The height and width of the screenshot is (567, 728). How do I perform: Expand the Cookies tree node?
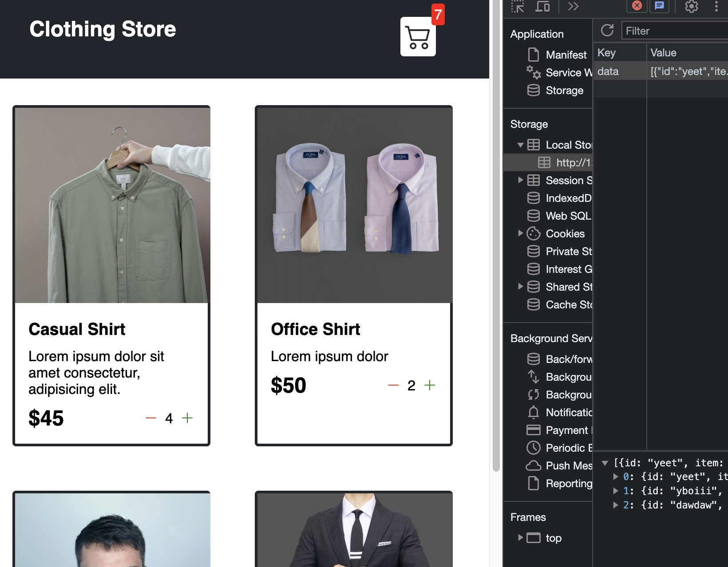pyautogui.click(x=520, y=233)
